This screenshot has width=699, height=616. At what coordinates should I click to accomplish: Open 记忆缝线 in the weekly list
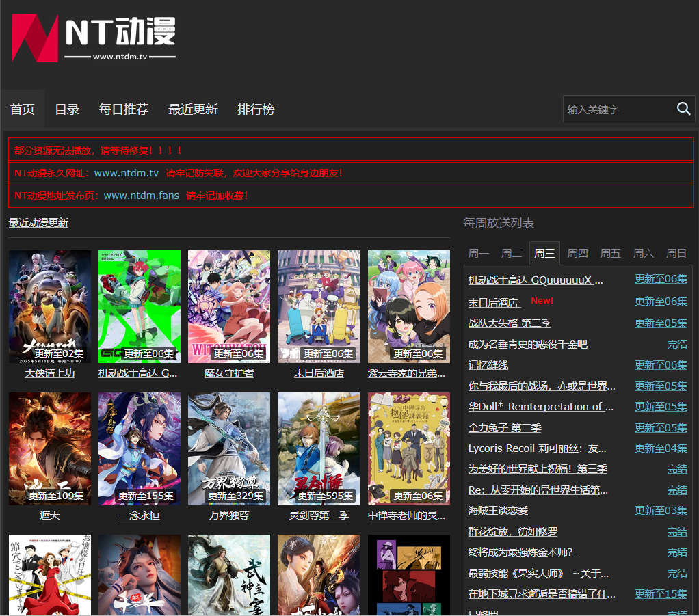click(x=488, y=365)
